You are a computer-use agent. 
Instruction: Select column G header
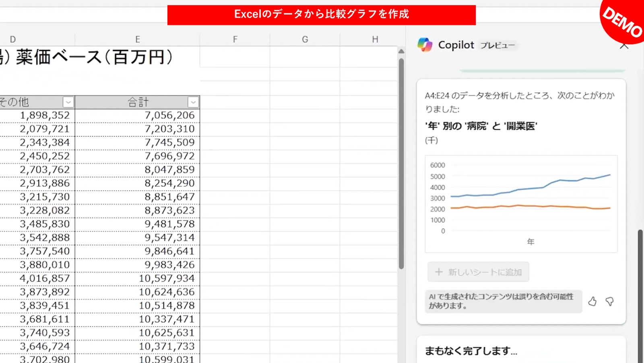pyautogui.click(x=305, y=39)
